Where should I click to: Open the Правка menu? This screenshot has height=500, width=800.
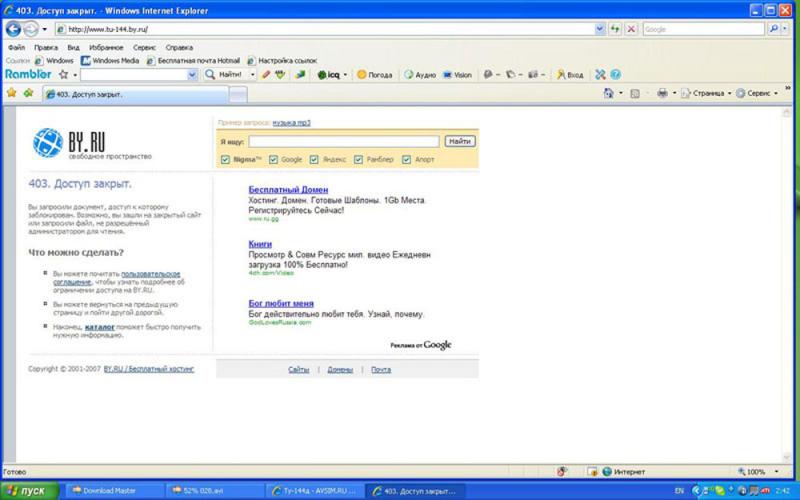click(x=46, y=47)
